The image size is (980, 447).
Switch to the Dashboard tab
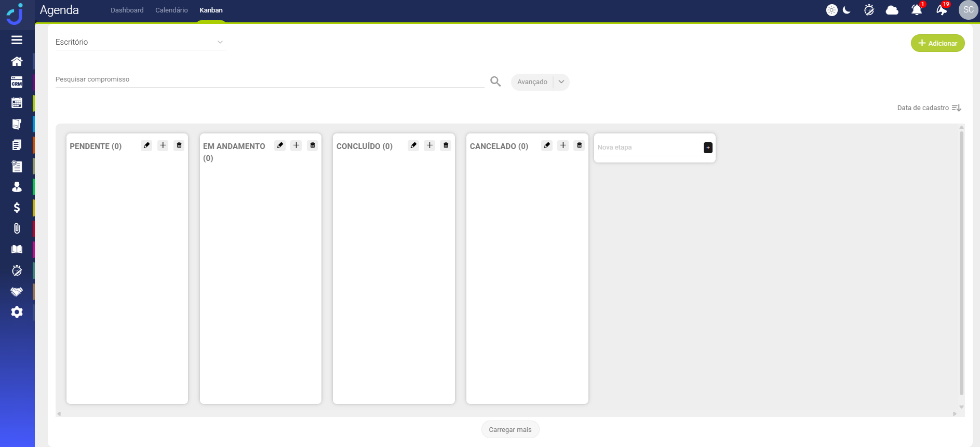tap(127, 10)
